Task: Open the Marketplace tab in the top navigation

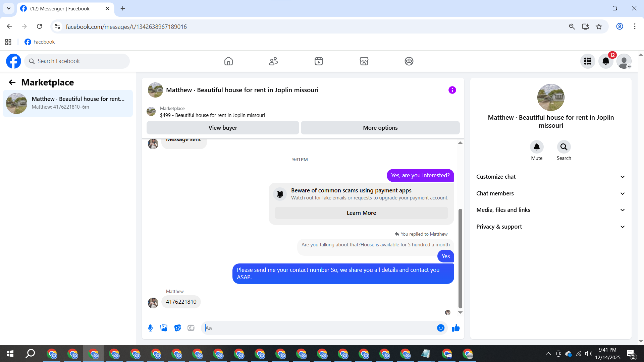Action: tap(364, 61)
